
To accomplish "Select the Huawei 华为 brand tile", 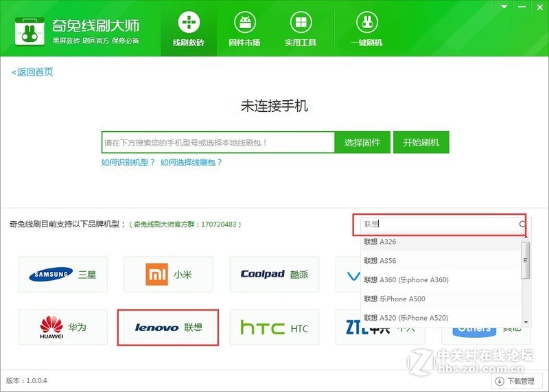I will pyautogui.click(x=62, y=327).
